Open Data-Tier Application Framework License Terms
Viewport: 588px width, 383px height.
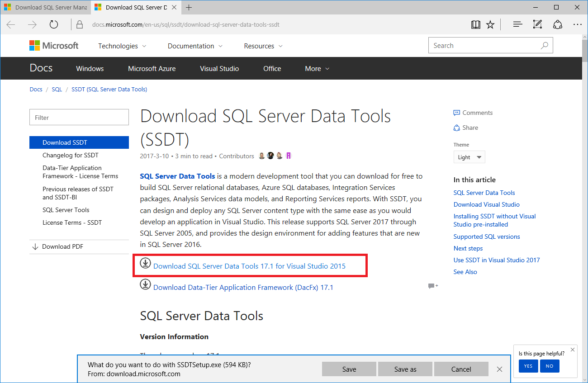click(x=81, y=172)
